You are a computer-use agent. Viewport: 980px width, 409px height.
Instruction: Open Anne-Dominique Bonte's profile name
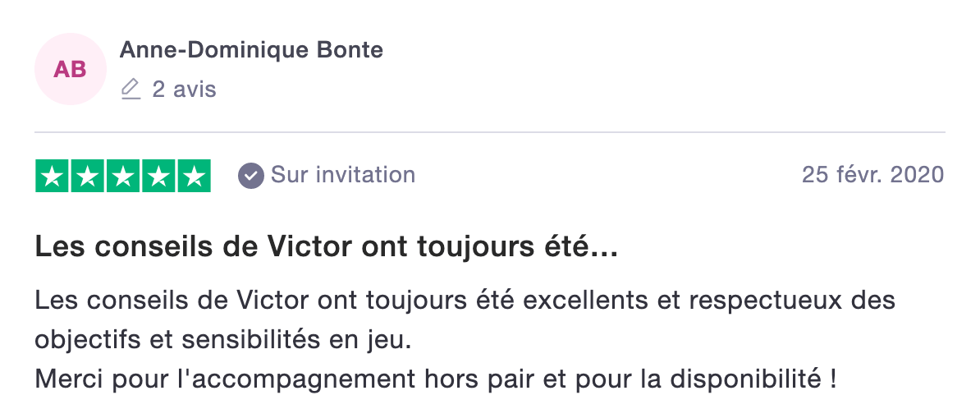[x=251, y=49]
